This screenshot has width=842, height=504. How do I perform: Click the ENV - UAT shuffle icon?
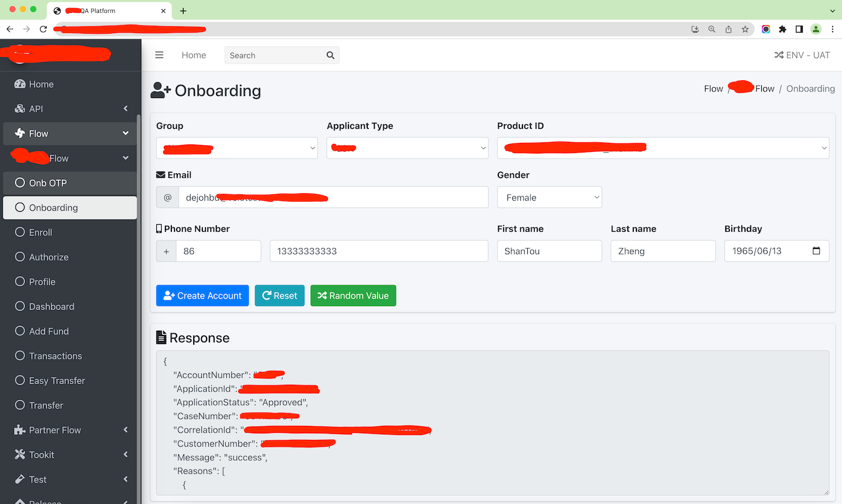click(779, 55)
